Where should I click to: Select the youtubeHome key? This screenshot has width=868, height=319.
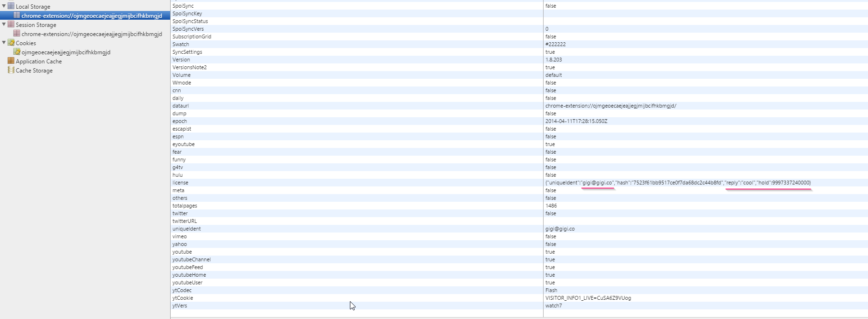(x=189, y=275)
